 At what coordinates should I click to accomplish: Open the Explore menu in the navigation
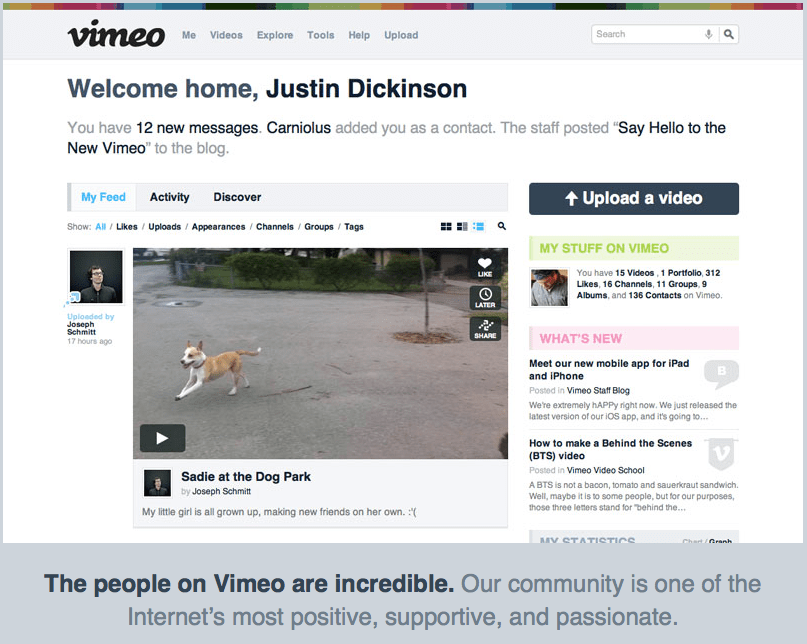point(274,35)
